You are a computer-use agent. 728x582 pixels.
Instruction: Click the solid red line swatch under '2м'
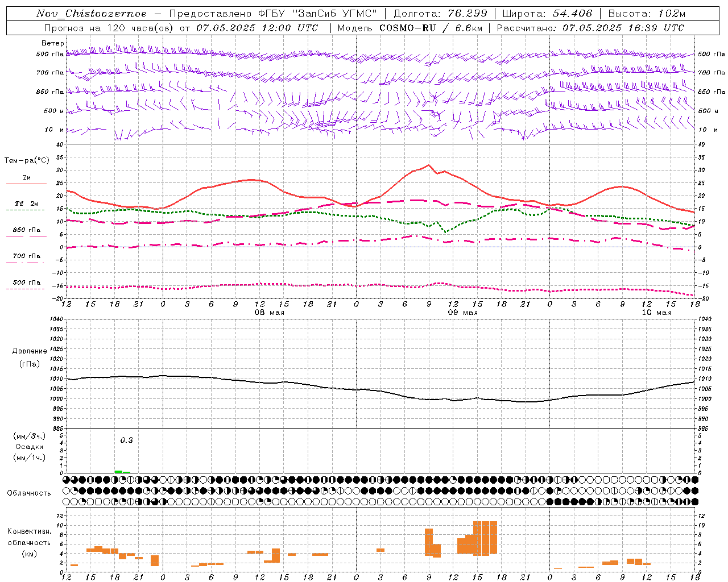[x=27, y=184]
